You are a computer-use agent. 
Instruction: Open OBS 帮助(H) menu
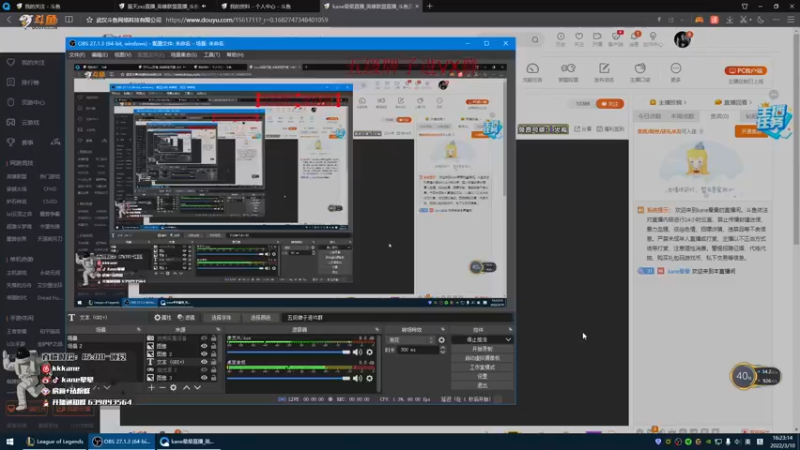[x=235, y=55]
